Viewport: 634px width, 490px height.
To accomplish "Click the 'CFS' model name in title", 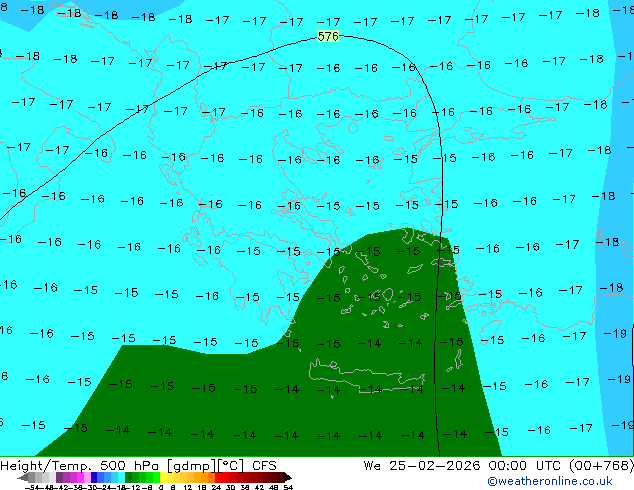I will [264, 466].
